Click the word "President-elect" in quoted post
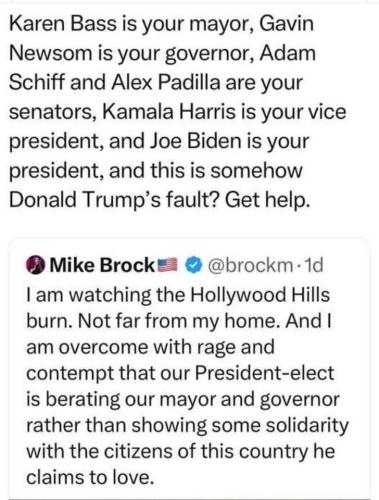The width and height of the screenshot is (379, 500). coord(264,373)
